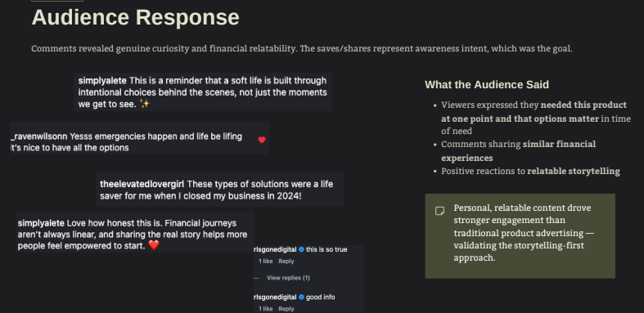Open the _ravenwilsonn username

click(x=39, y=136)
